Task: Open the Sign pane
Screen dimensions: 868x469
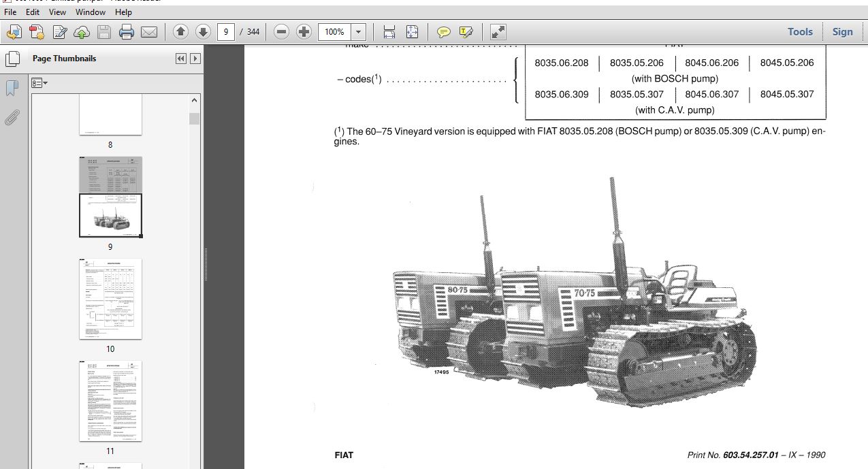Action: pos(842,31)
